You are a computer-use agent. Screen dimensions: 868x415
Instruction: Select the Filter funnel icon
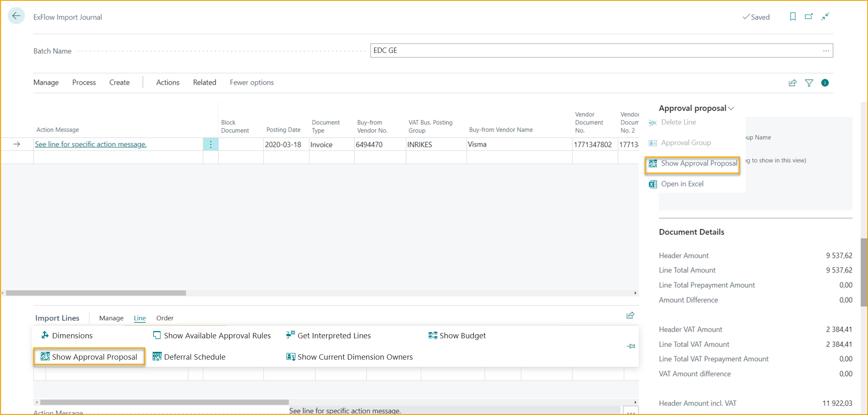coord(808,82)
